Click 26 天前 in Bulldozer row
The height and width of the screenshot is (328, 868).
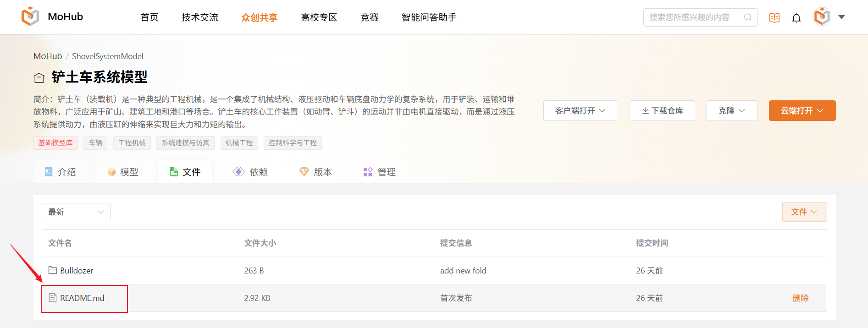649,271
